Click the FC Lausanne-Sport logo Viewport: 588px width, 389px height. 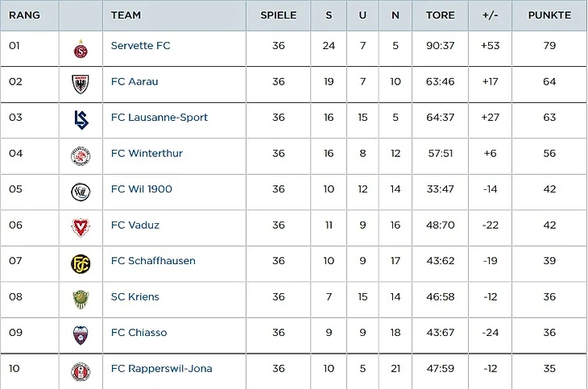pyautogui.click(x=81, y=119)
